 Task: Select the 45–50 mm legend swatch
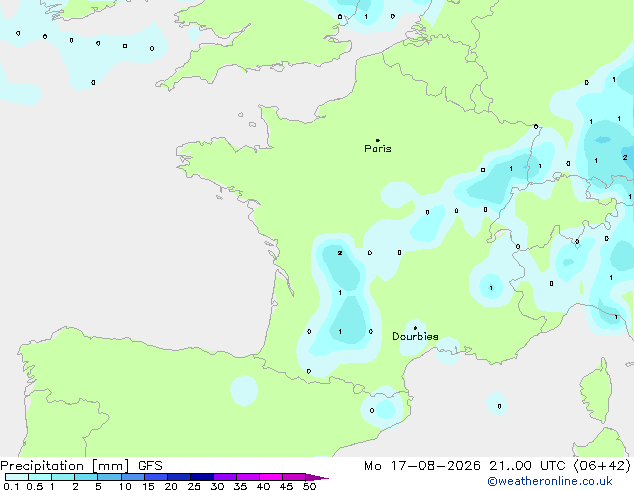coord(294,477)
